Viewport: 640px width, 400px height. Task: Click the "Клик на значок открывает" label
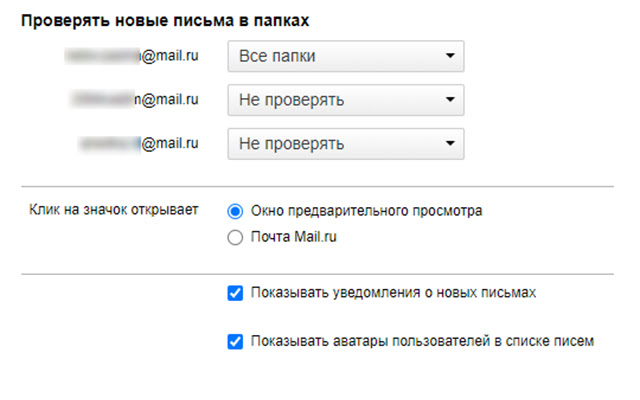[x=115, y=211]
